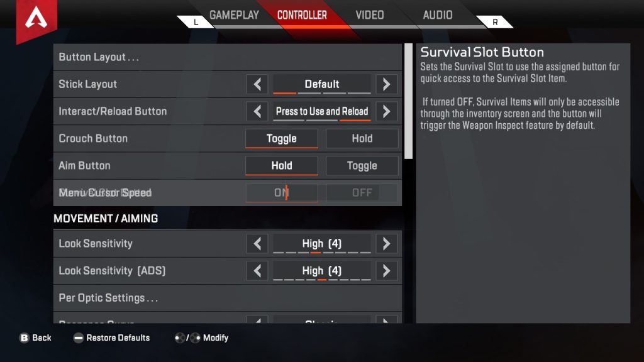Image resolution: width=644 pixels, height=362 pixels.
Task: Open the Per Optic Settings submenu
Action: click(228, 298)
